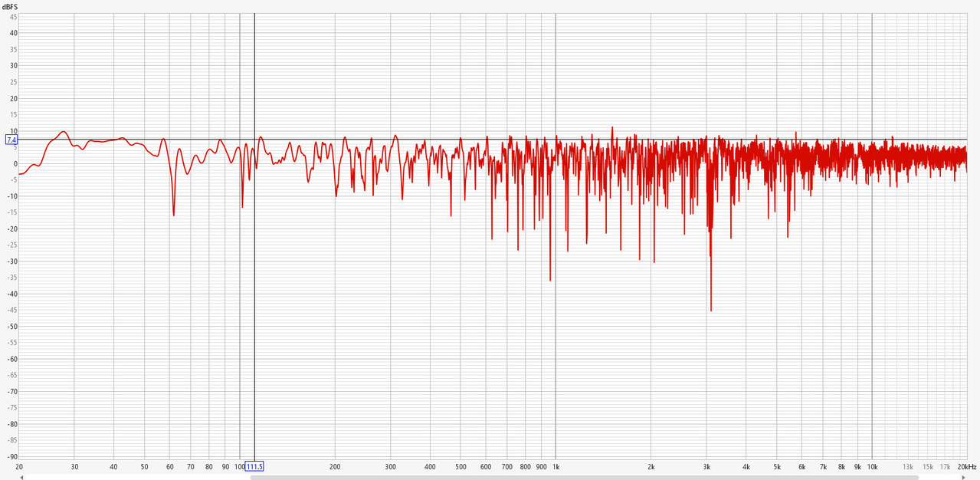Click the 200 frequency axis label
Screen dimensions: 980x480
click(x=335, y=466)
